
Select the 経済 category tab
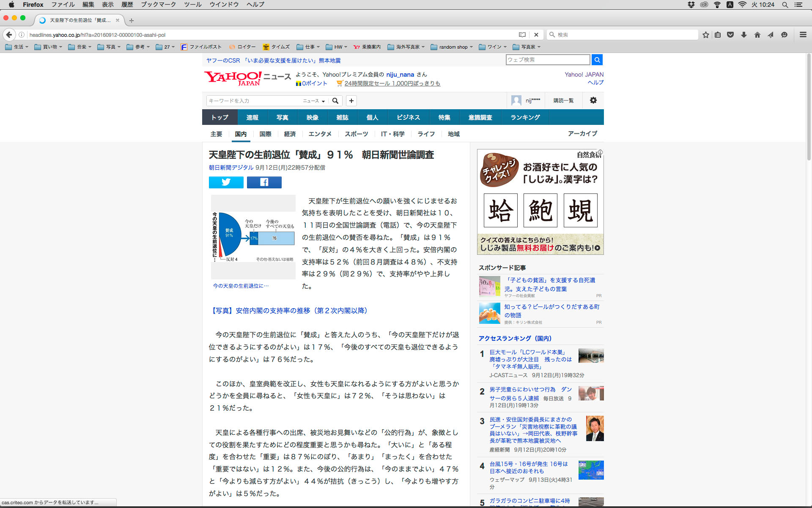click(290, 134)
